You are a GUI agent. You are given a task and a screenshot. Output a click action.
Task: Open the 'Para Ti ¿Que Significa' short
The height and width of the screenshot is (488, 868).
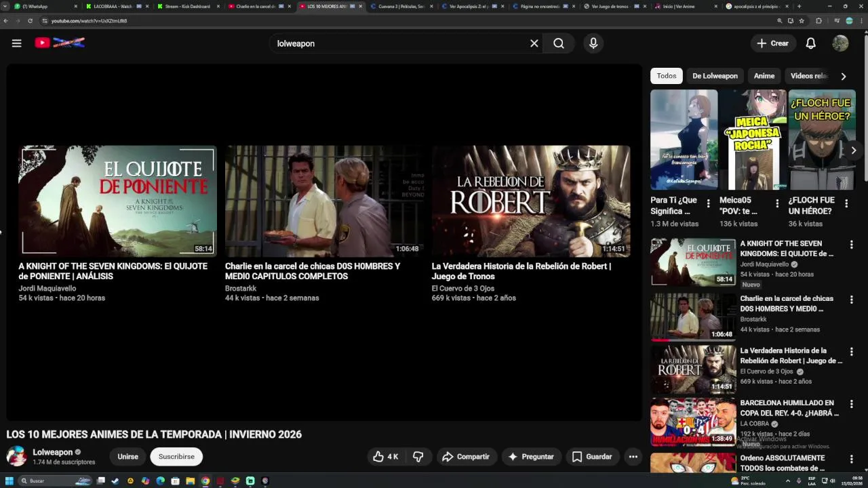[x=684, y=140]
